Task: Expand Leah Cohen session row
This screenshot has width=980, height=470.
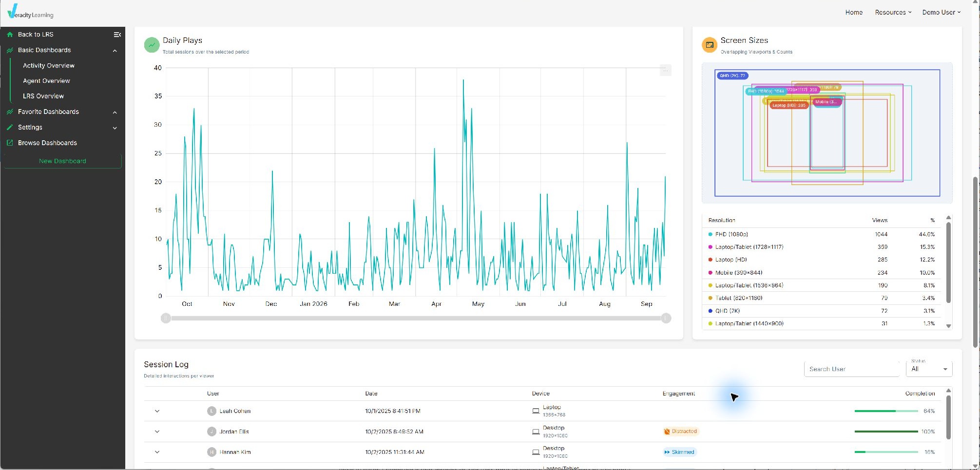Action: pos(157,411)
